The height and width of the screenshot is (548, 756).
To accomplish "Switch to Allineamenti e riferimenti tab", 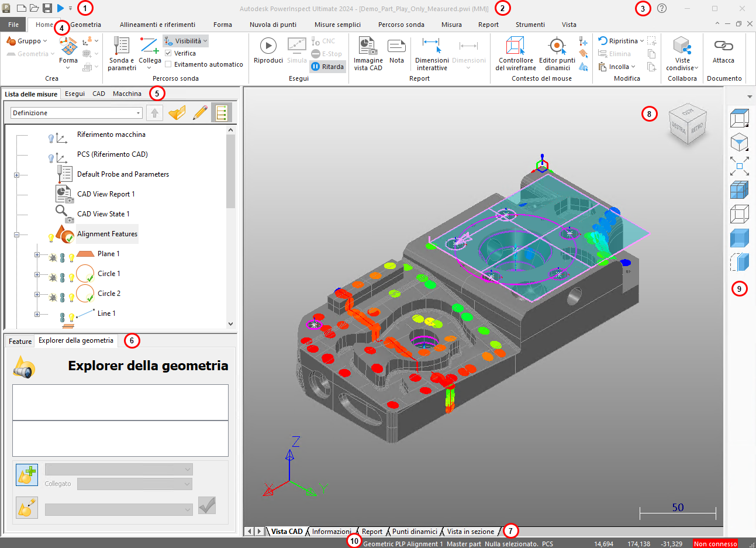I will (x=157, y=25).
